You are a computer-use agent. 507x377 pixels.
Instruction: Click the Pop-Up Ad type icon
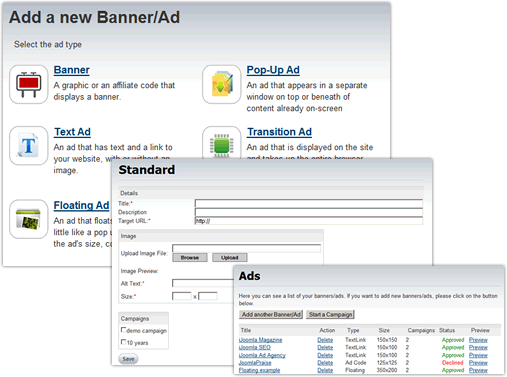coord(222,84)
